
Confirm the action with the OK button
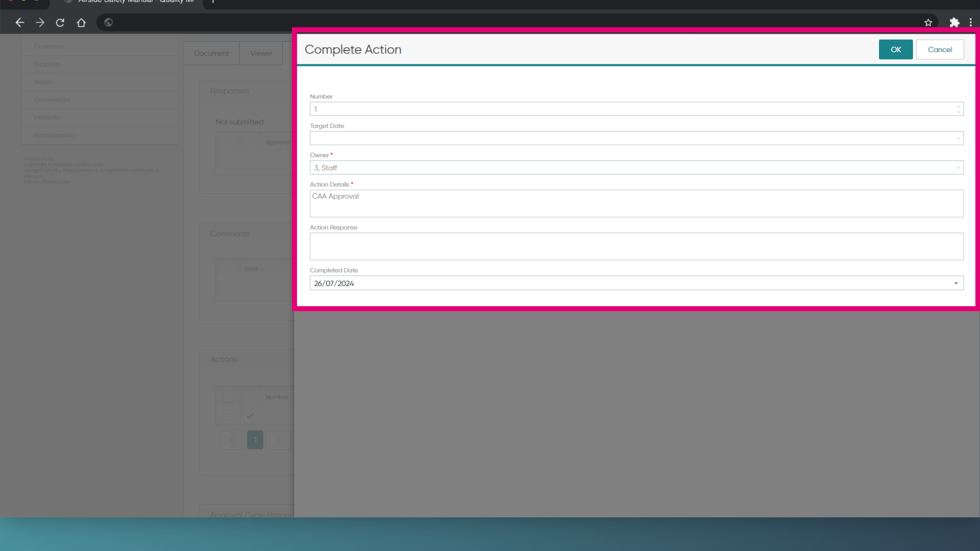tap(895, 49)
